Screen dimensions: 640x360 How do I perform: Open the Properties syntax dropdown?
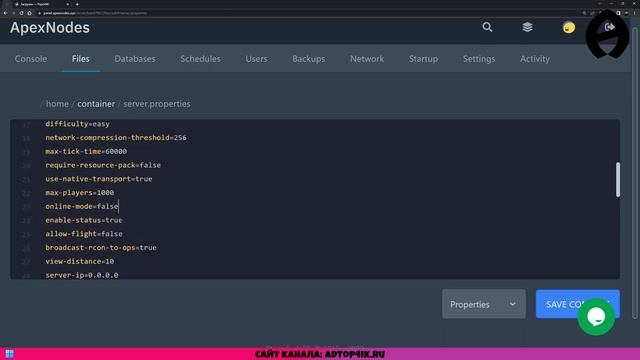click(x=484, y=304)
